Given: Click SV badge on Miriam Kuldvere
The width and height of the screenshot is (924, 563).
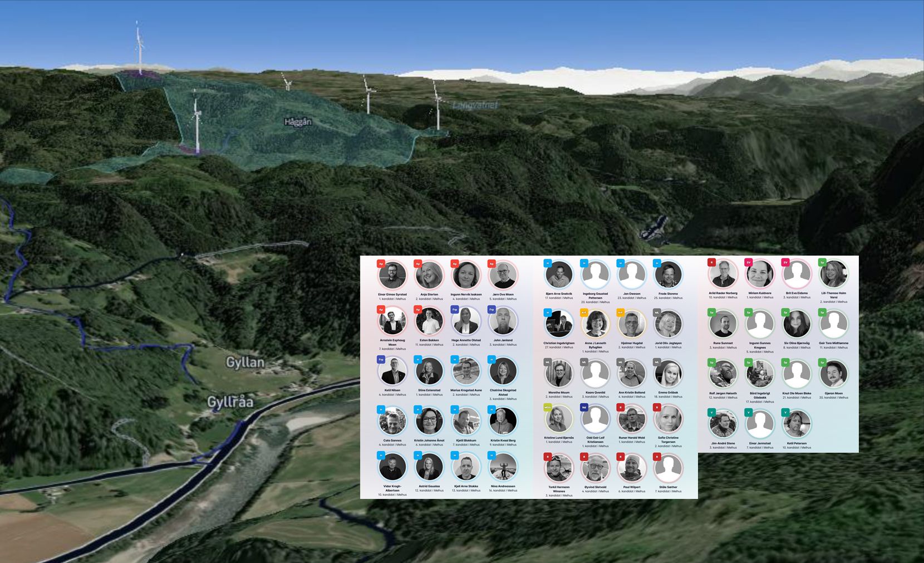Looking at the screenshot, I should pos(749,262).
